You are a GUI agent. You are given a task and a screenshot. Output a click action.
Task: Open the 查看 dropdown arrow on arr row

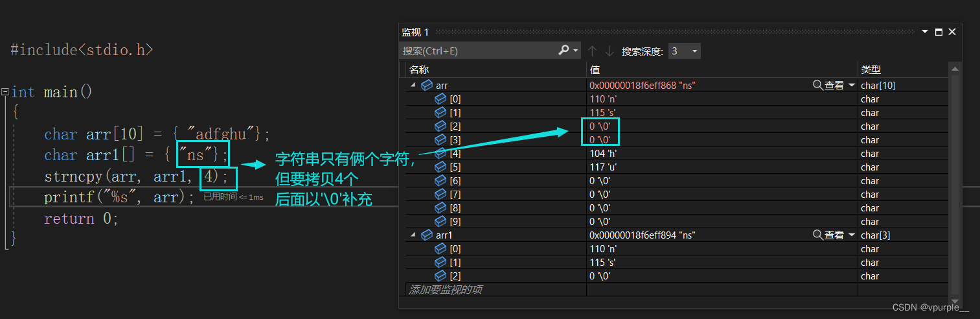(852, 85)
